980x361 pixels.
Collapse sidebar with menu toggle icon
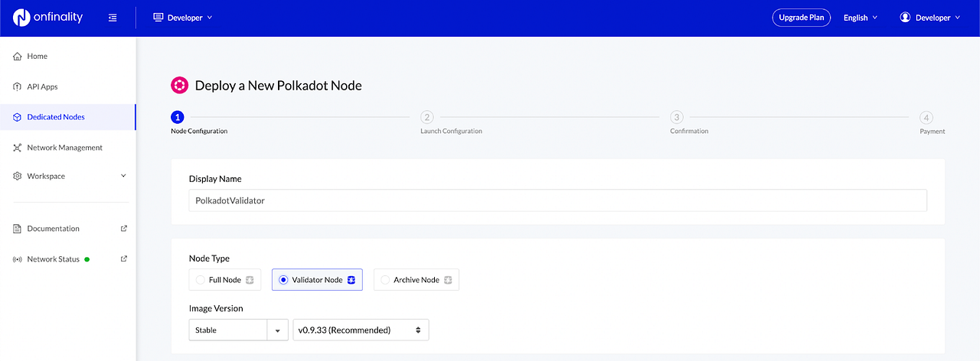[x=113, y=18]
